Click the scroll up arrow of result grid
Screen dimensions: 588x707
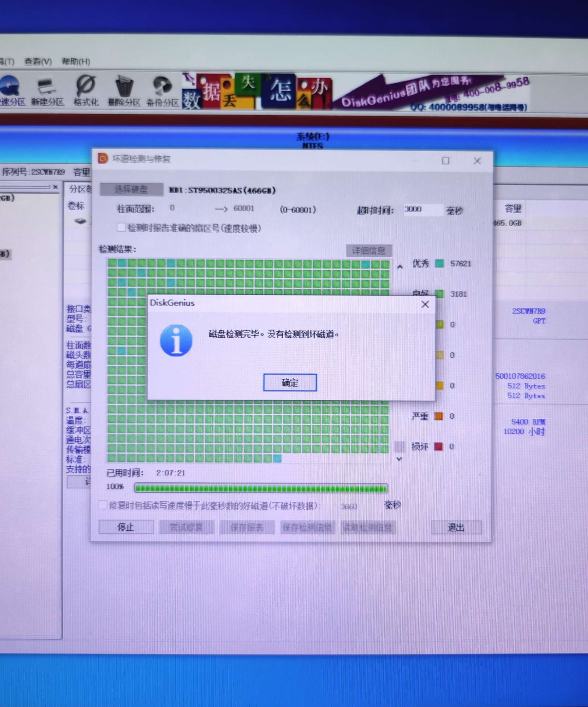[x=400, y=267]
